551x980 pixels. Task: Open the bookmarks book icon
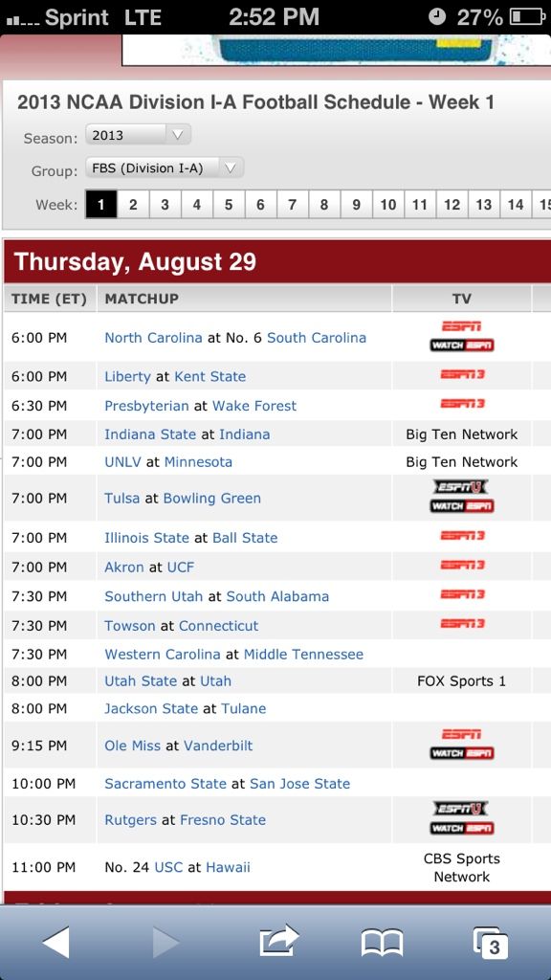click(382, 943)
